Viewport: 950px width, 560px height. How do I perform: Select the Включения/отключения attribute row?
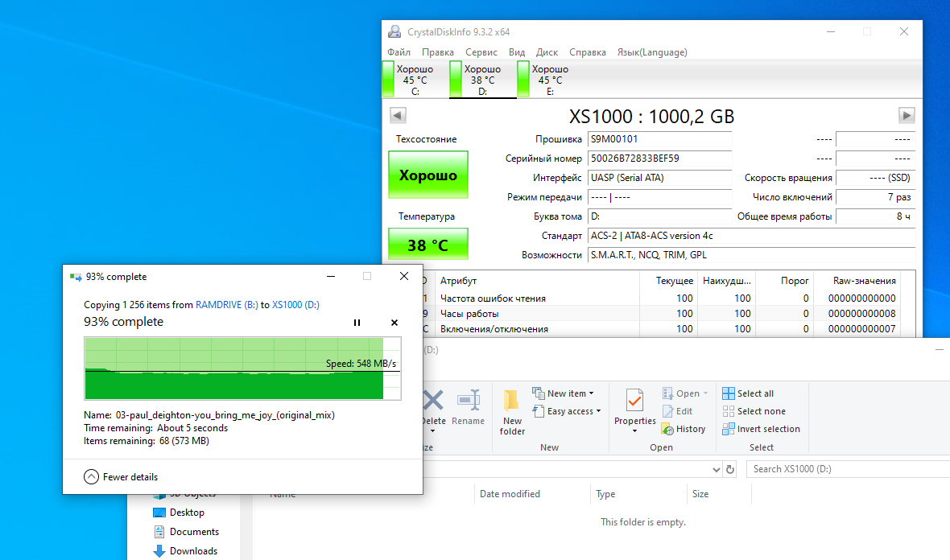(660, 329)
